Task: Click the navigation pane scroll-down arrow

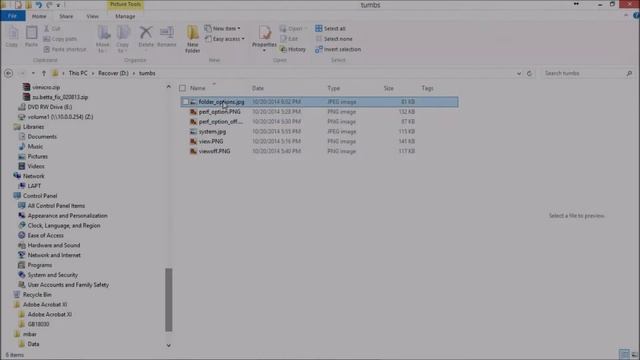Action: [169, 345]
